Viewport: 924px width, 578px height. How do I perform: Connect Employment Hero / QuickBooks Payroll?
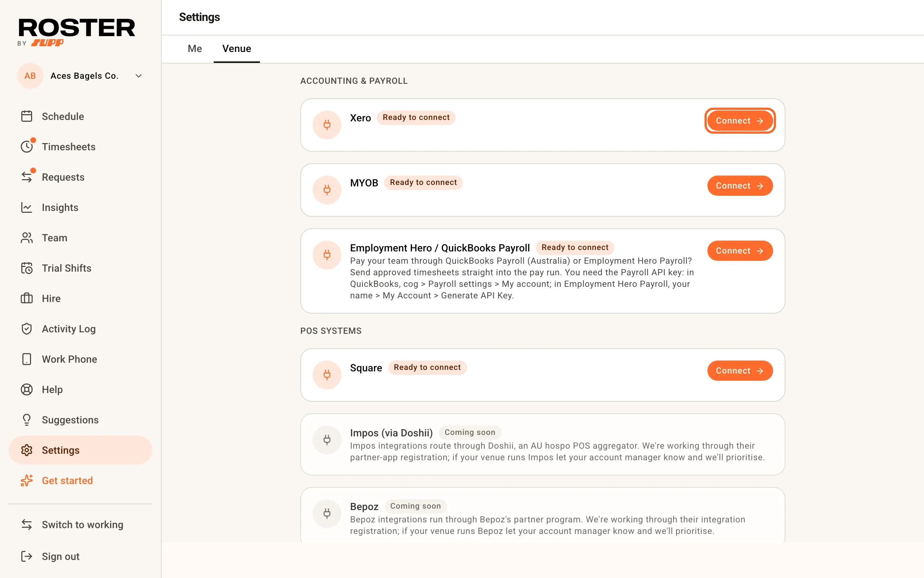tap(740, 251)
